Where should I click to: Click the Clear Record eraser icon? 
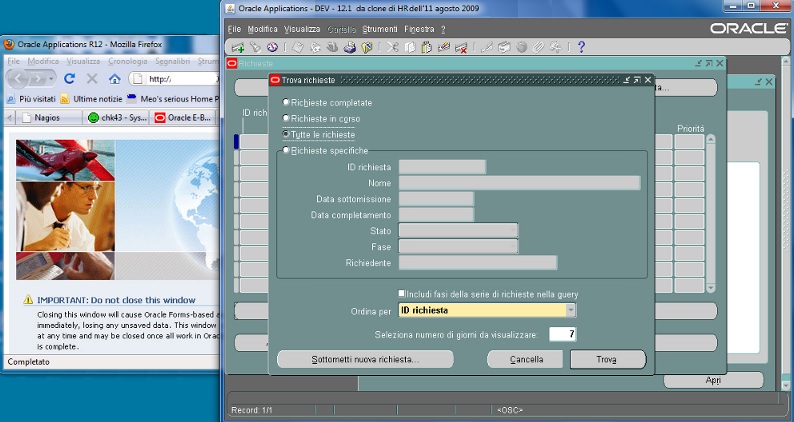444,47
